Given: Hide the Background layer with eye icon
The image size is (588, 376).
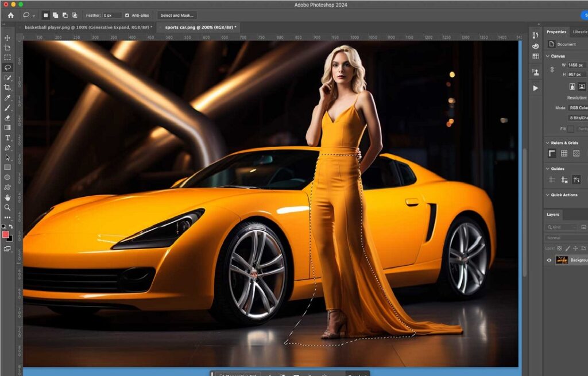Looking at the screenshot, I should pyautogui.click(x=549, y=260).
